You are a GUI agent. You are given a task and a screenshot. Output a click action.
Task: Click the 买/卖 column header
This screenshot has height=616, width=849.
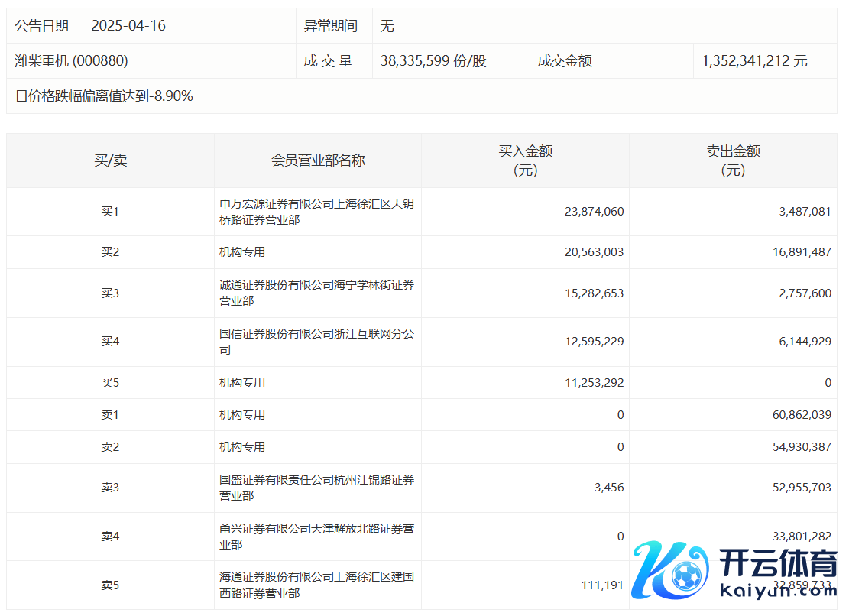(110, 160)
